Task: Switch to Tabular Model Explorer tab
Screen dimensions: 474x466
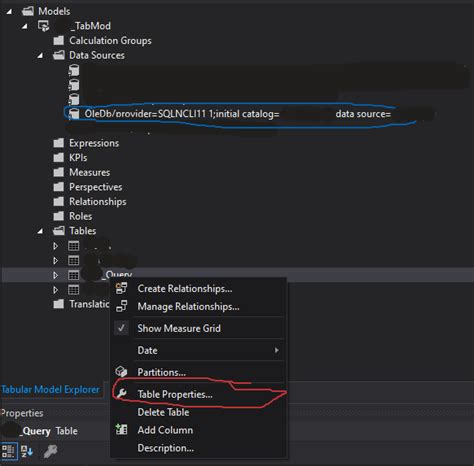Action: pyautogui.click(x=50, y=390)
